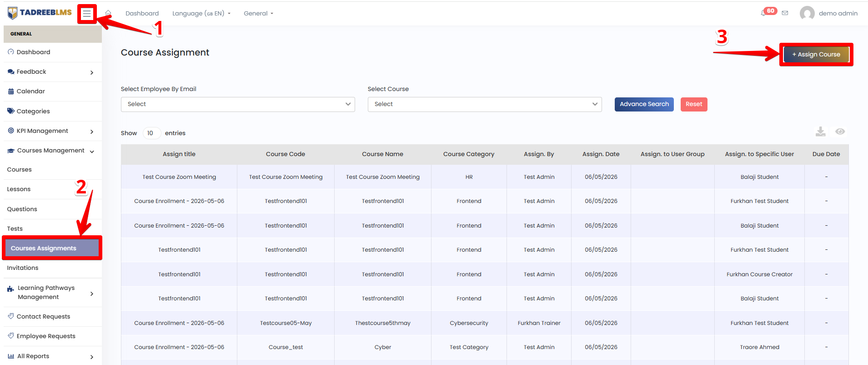Collapse the Courses Management chevron
Viewport: 868px width, 365px height.
coord(92,152)
